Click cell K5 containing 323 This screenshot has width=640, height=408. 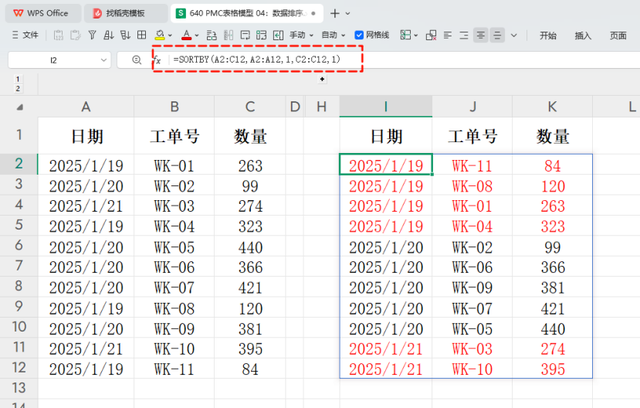[x=552, y=226]
